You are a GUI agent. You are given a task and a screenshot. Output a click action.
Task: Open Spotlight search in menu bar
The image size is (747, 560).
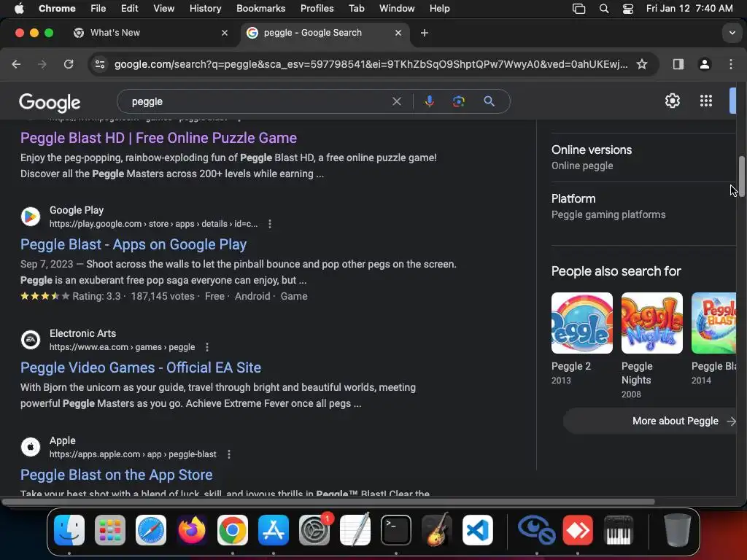pos(603,9)
